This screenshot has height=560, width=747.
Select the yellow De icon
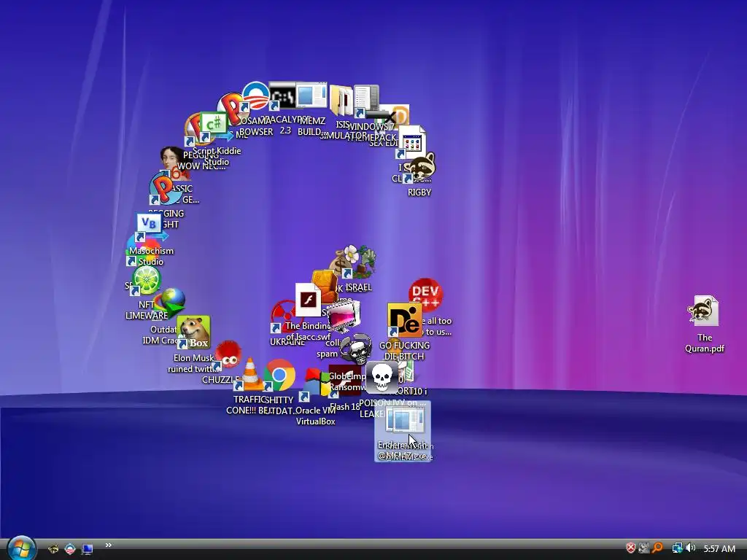pos(404,320)
